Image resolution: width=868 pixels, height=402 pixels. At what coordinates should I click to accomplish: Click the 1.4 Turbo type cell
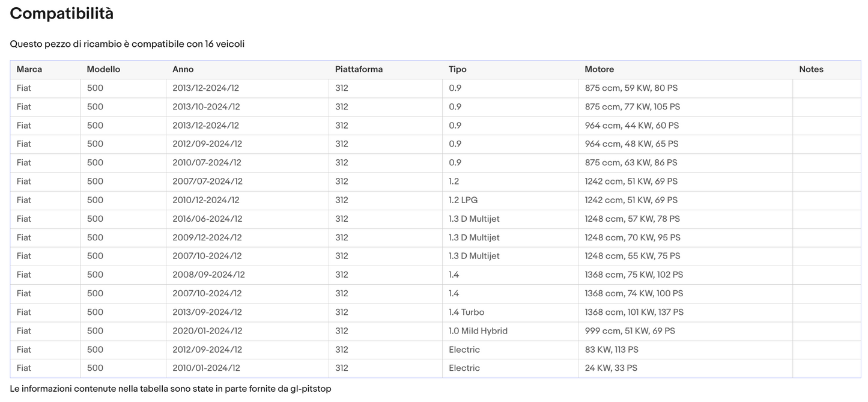tap(466, 312)
